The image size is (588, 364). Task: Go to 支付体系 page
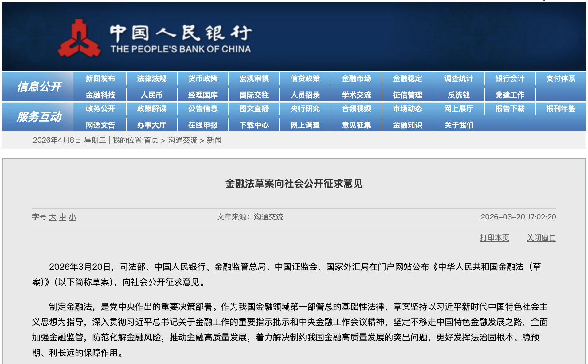point(560,79)
